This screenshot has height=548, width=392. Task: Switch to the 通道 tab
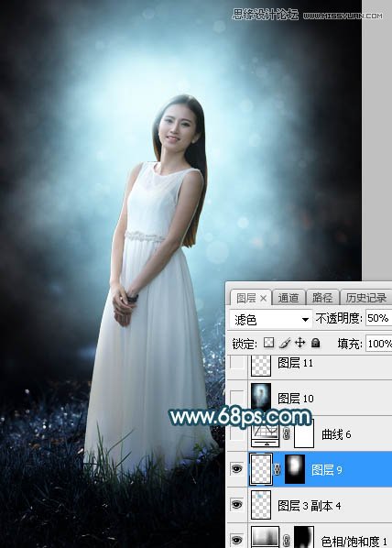pyautogui.click(x=289, y=298)
